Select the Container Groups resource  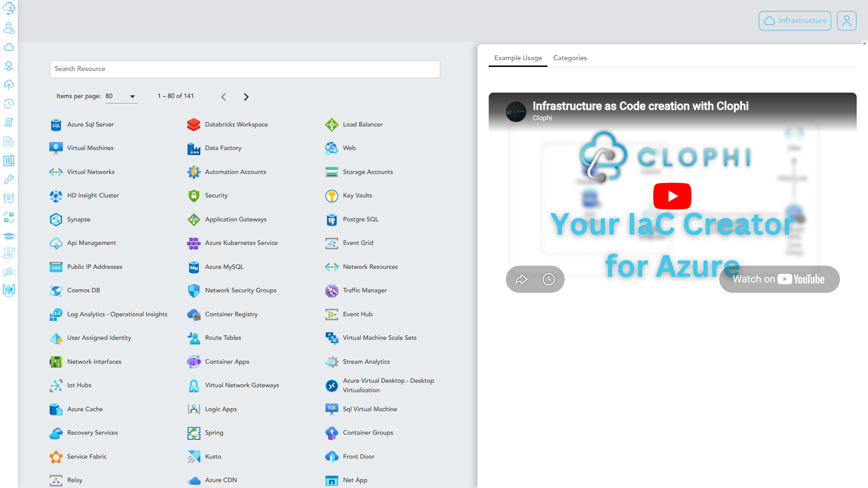368,433
